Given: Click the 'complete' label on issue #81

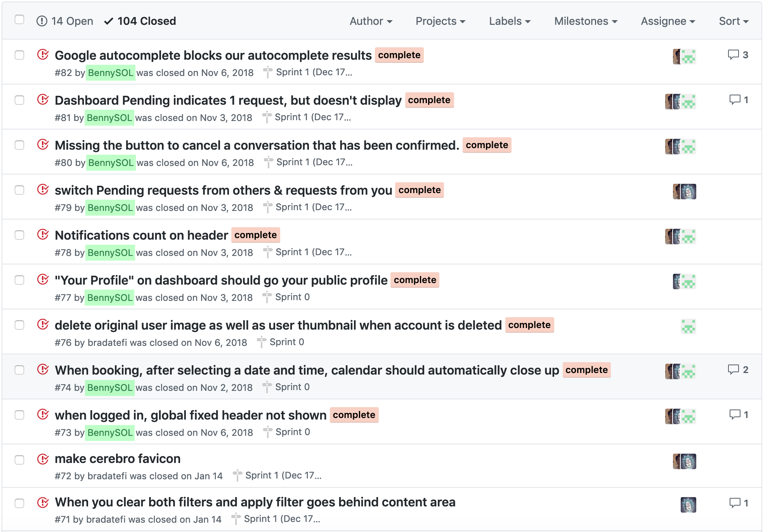Looking at the screenshot, I should (429, 100).
